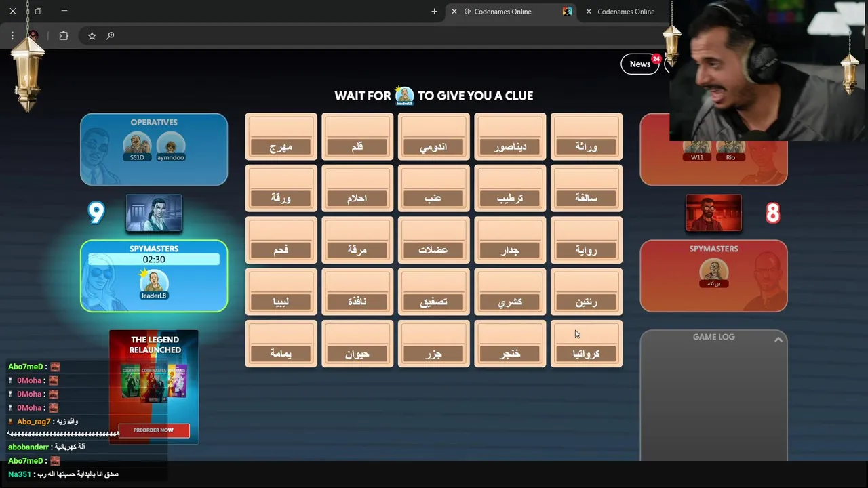The image size is (868, 488).
Task: Click the zoom magnifier icon in address bar
Action: coord(111,36)
